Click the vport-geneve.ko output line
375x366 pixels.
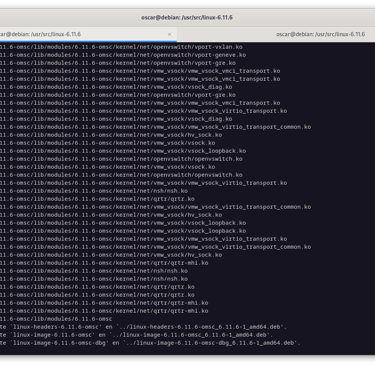pos(123,55)
